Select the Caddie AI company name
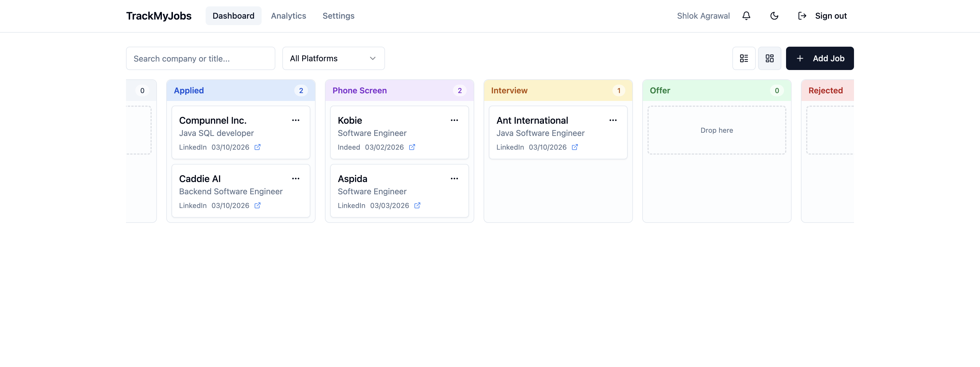The height and width of the screenshot is (367, 980). pos(200,179)
